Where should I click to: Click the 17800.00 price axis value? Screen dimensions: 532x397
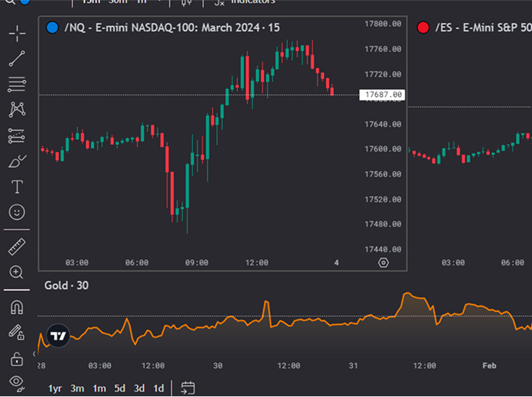383,24
